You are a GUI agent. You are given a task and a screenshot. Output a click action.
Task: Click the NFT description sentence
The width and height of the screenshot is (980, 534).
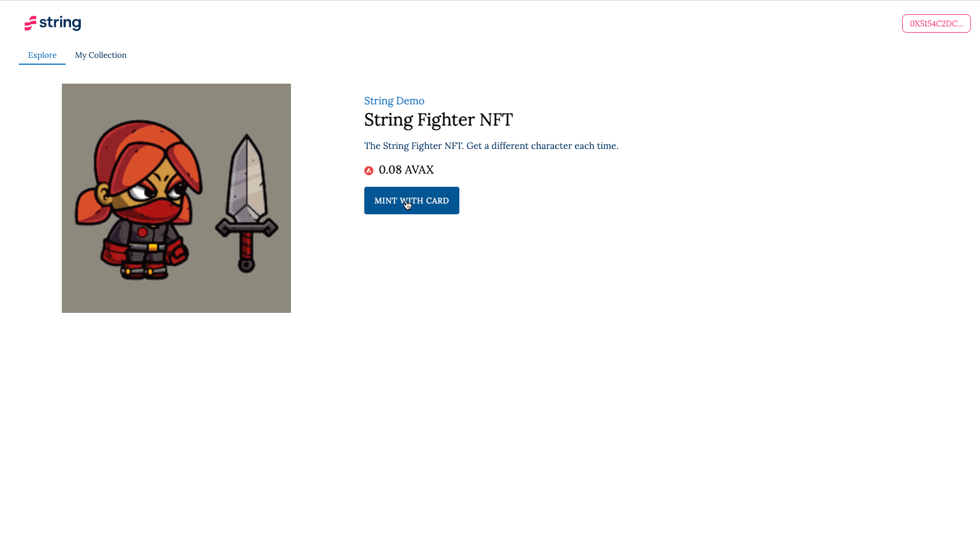(x=491, y=146)
